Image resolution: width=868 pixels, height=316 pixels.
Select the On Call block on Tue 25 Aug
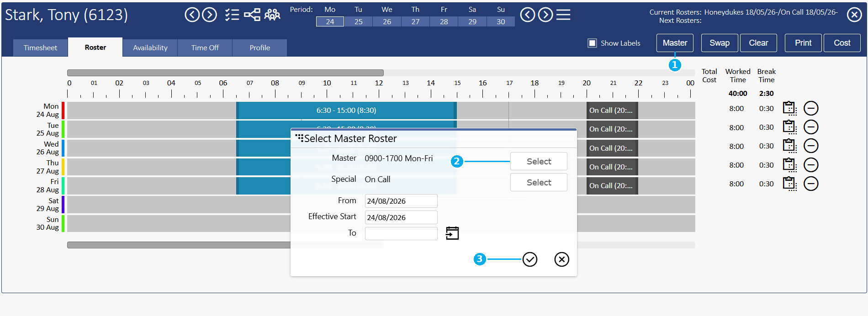(x=612, y=129)
